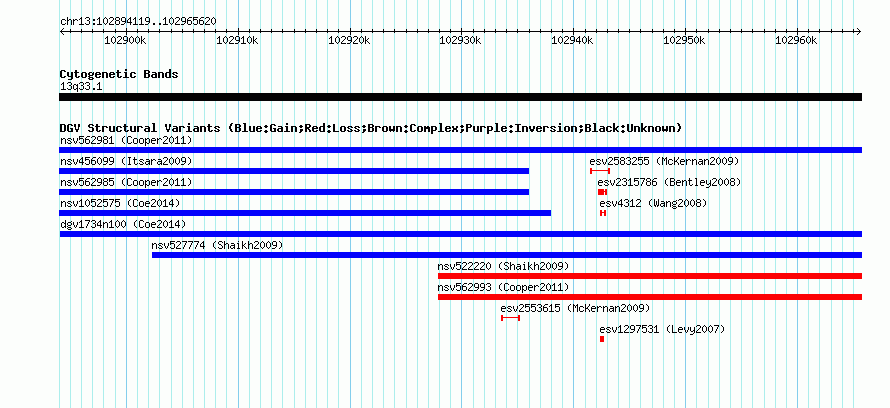Select the nsv527774 (Shaikh2009) gain bar
The height and width of the screenshot is (408, 890).
point(507,255)
